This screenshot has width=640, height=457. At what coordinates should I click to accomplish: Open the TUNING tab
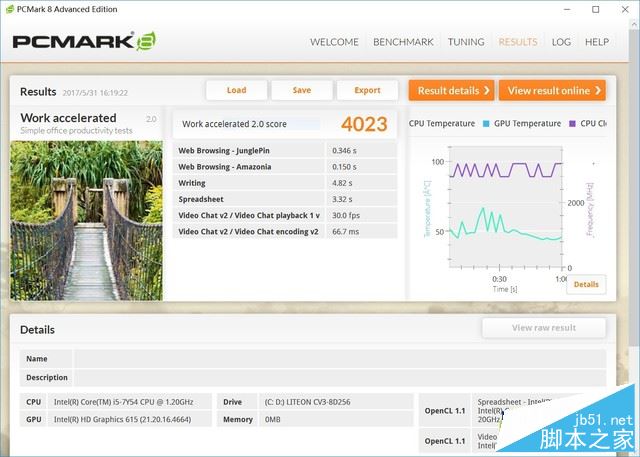click(x=466, y=42)
